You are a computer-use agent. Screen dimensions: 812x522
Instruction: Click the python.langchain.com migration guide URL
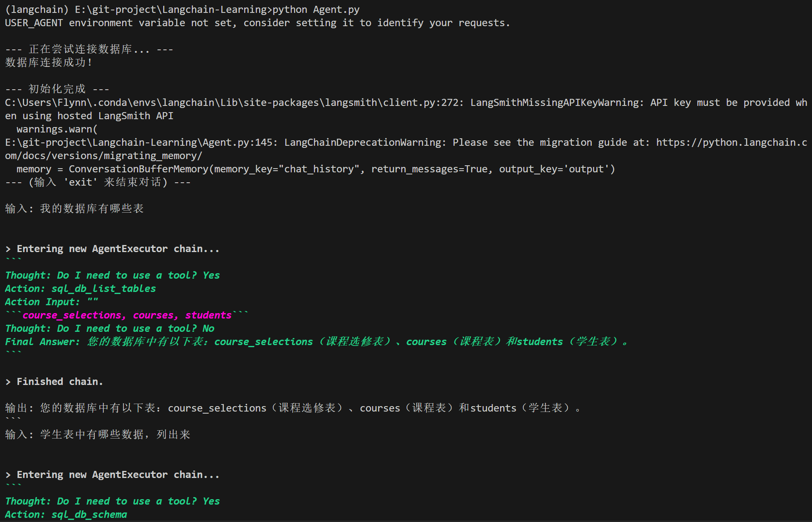click(x=731, y=142)
